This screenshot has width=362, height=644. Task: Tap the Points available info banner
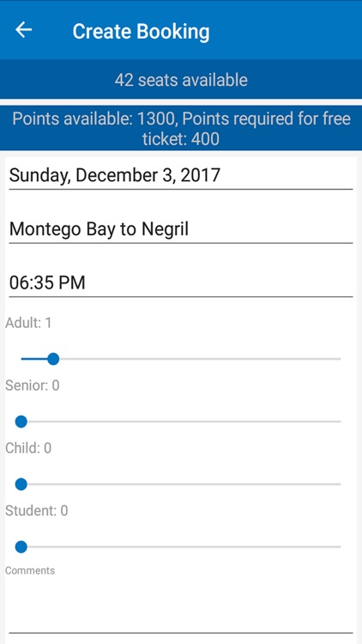181,129
